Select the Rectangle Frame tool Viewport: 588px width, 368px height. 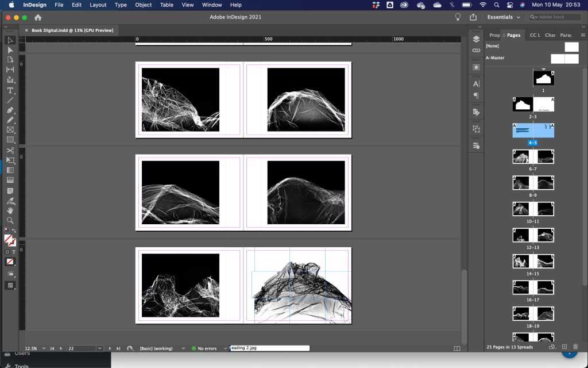pos(10,130)
